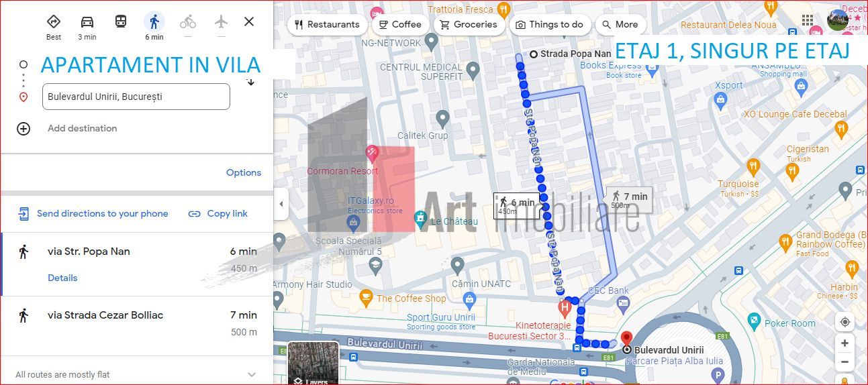
Task: Open the Turquoise restaurant pin
Action: (x=754, y=166)
